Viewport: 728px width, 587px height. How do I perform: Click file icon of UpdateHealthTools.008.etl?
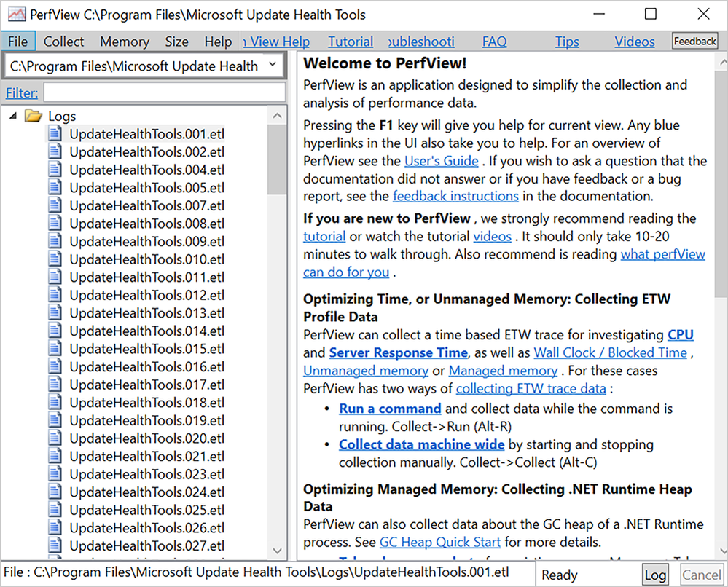55,223
